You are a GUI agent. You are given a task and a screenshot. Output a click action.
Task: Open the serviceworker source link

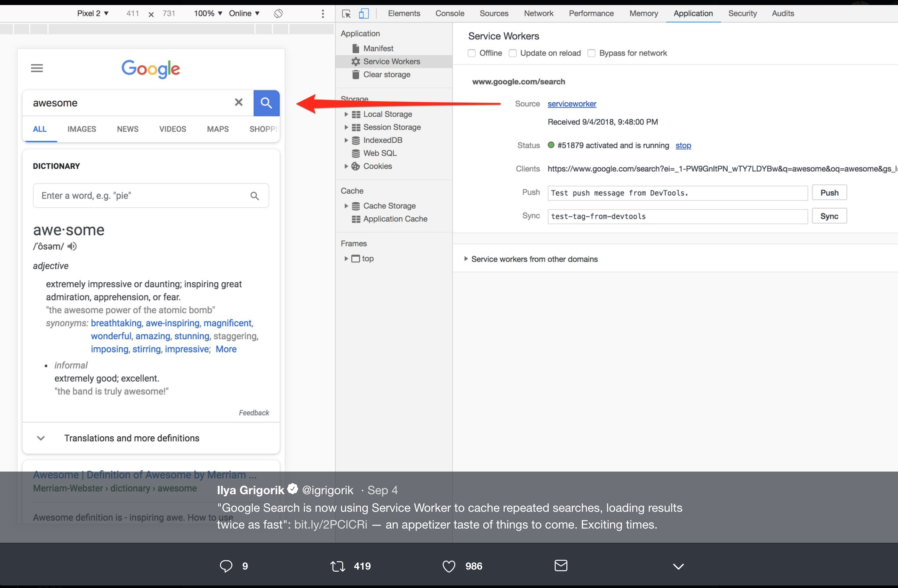pyautogui.click(x=572, y=104)
